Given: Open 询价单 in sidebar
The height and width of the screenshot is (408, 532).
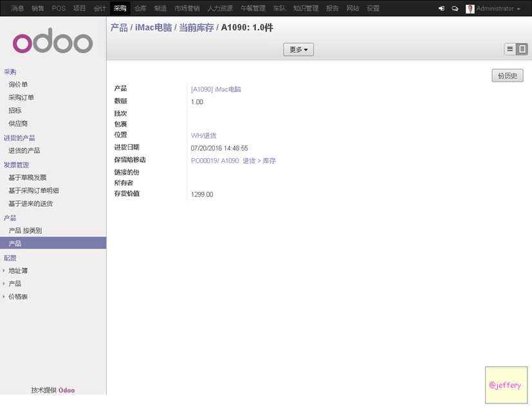Looking at the screenshot, I should [x=18, y=84].
